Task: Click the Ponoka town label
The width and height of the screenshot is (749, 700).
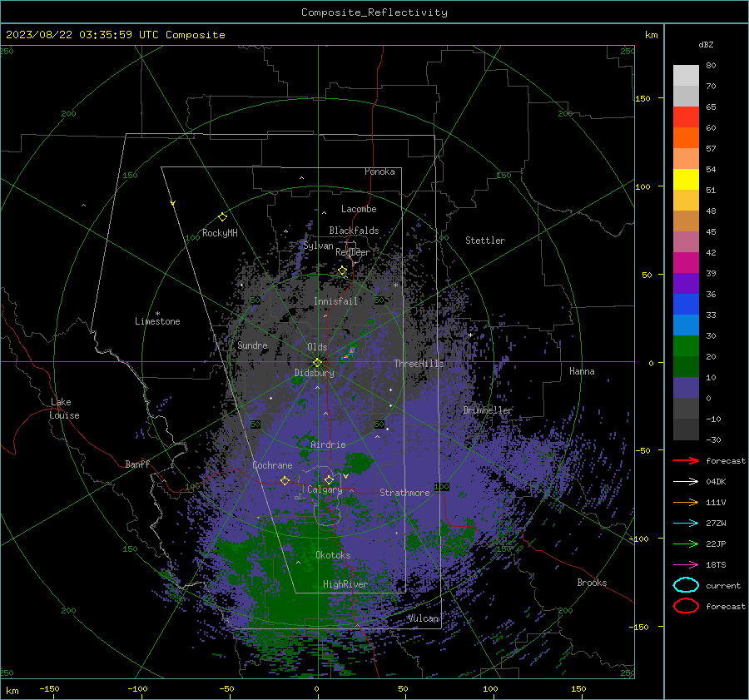Action: click(379, 171)
